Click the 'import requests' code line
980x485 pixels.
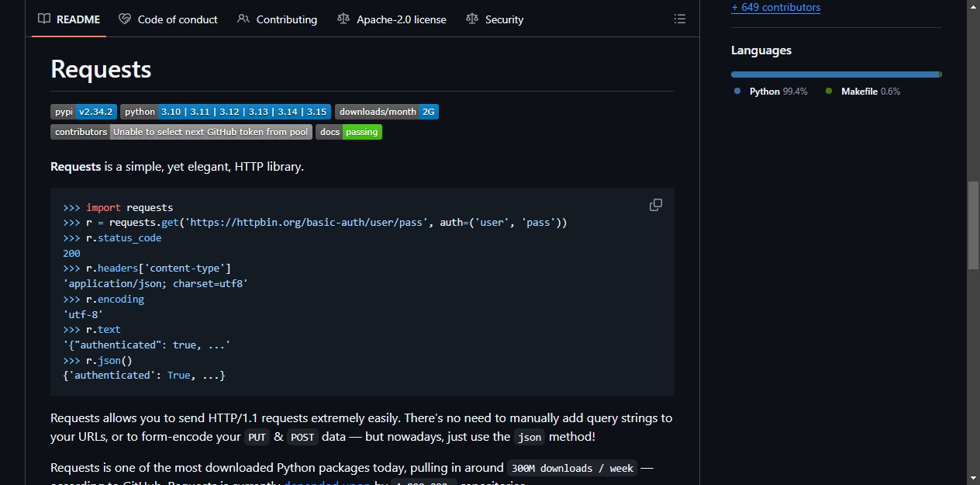tap(118, 207)
